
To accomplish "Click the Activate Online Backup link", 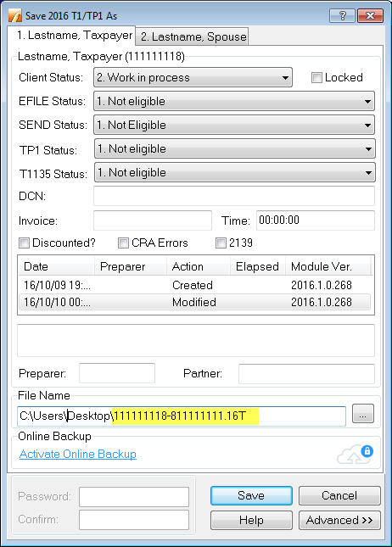I will point(78,454).
